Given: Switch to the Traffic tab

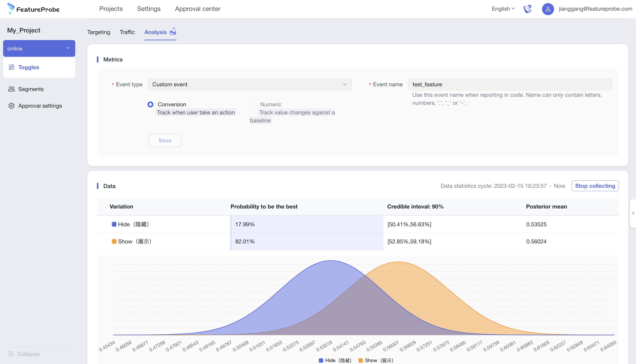Looking at the screenshot, I should [127, 32].
